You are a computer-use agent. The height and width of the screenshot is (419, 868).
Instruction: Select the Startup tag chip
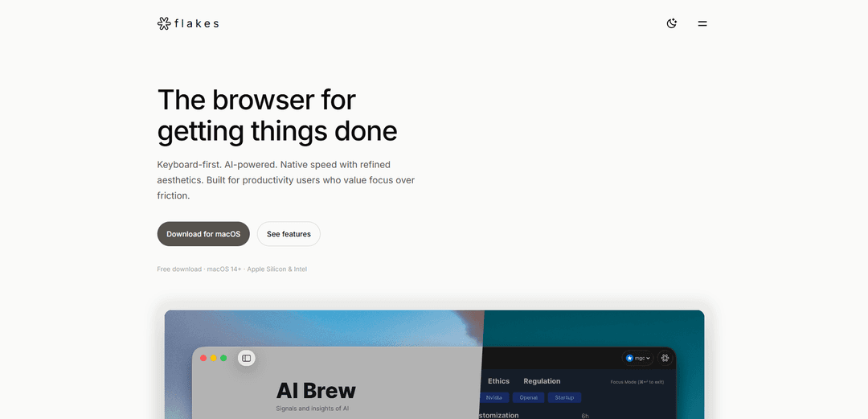click(x=565, y=397)
